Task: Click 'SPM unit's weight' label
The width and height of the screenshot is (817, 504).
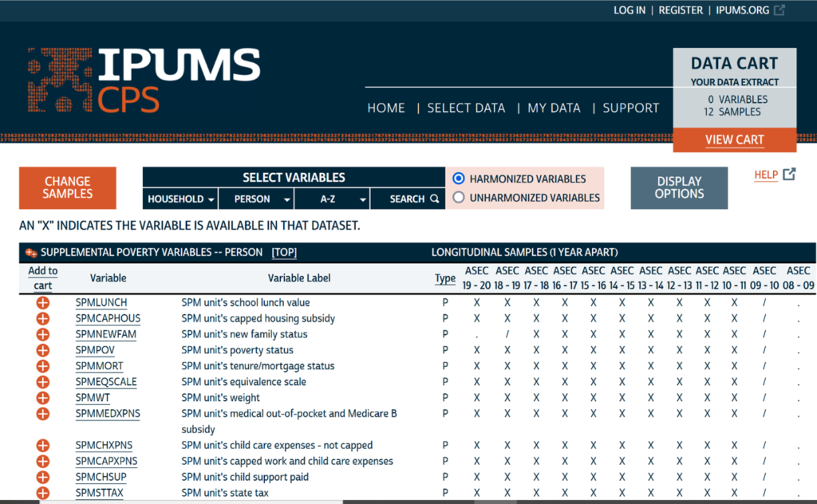Action: (x=220, y=398)
